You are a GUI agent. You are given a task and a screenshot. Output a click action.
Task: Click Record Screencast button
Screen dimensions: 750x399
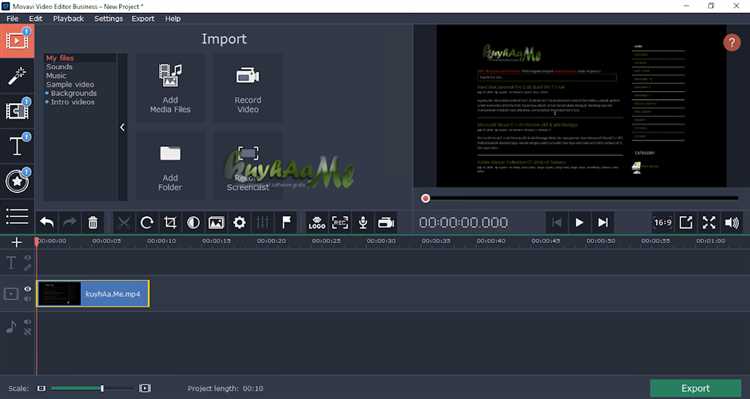(248, 166)
